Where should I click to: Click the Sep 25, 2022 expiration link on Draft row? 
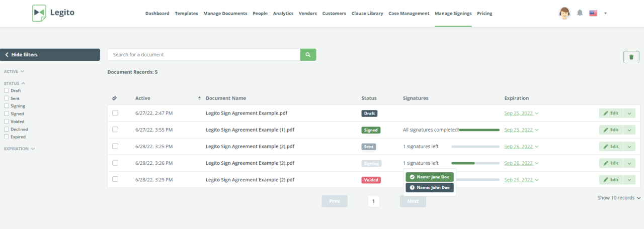pyautogui.click(x=519, y=113)
